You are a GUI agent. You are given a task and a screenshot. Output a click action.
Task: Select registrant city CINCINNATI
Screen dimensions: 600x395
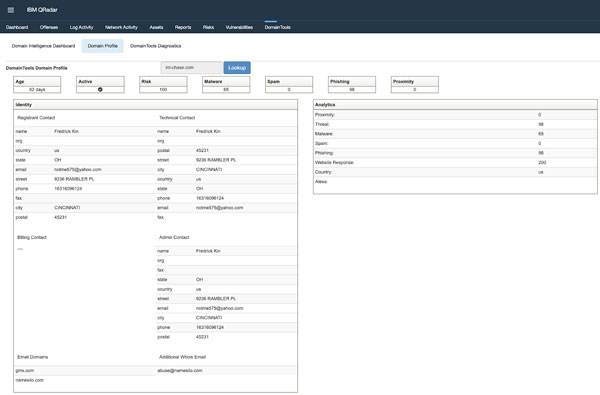click(67, 208)
